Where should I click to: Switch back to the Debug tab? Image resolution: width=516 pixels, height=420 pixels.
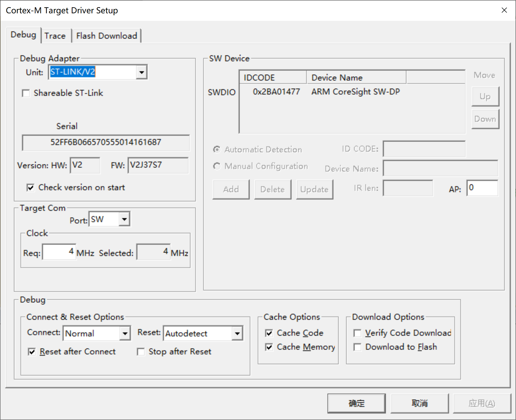tap(23, 35)
